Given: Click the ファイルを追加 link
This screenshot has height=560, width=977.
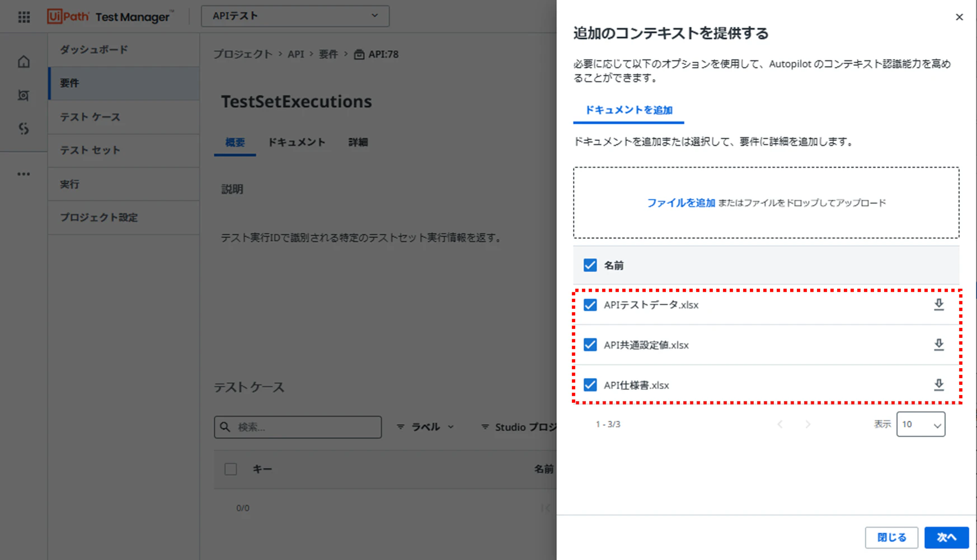Looking at the screenshot, I should click(681, 203).
